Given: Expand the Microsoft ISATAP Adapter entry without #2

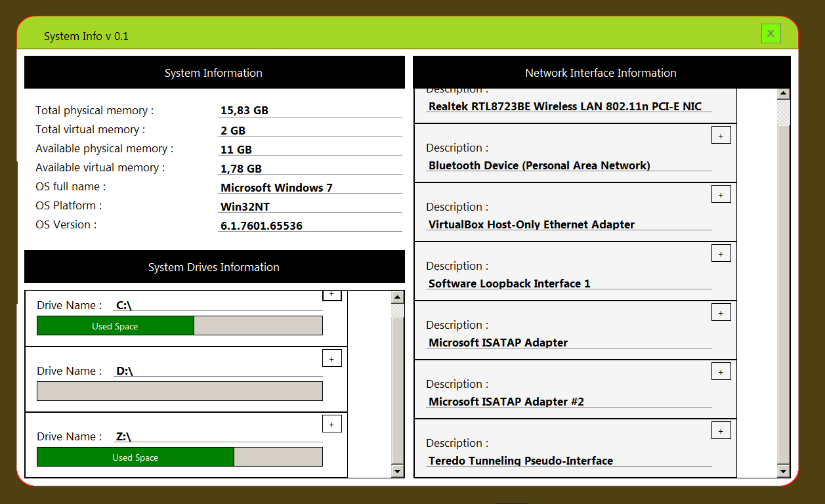Looking at the screenshot, I should (721, 312).
